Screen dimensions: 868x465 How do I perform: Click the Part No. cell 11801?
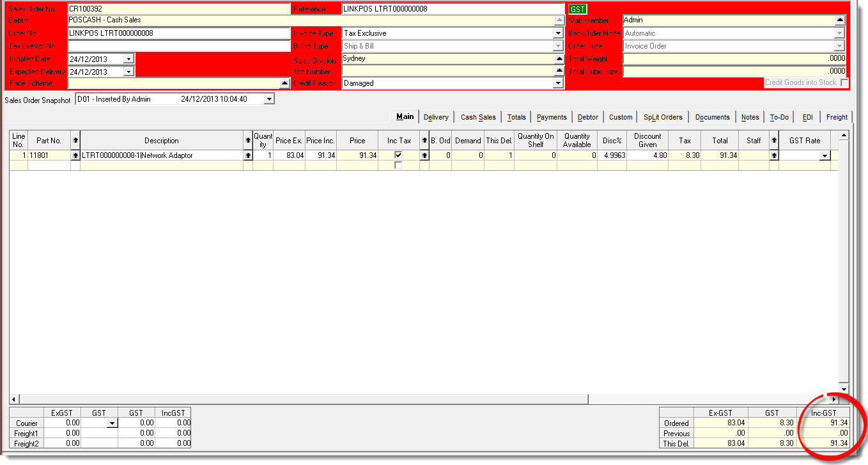tap(49, 155)
